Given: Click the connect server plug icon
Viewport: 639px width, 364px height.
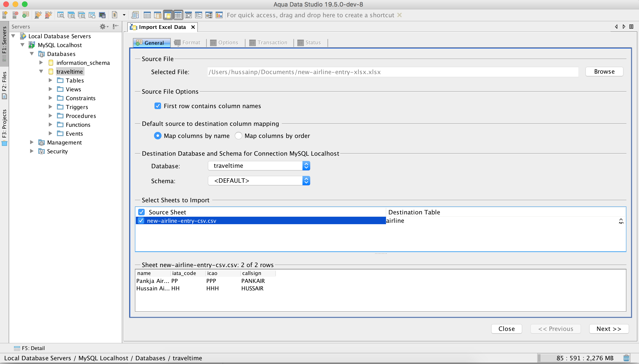Looking at the screenshot, I should click(x=38, y=15).
